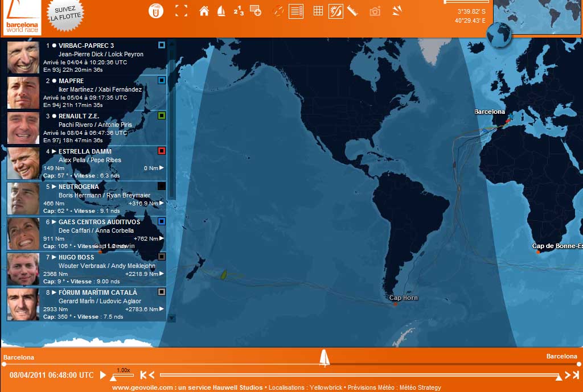
Task: Click the sailboat icon in the top toolbar
Action: 221,11
